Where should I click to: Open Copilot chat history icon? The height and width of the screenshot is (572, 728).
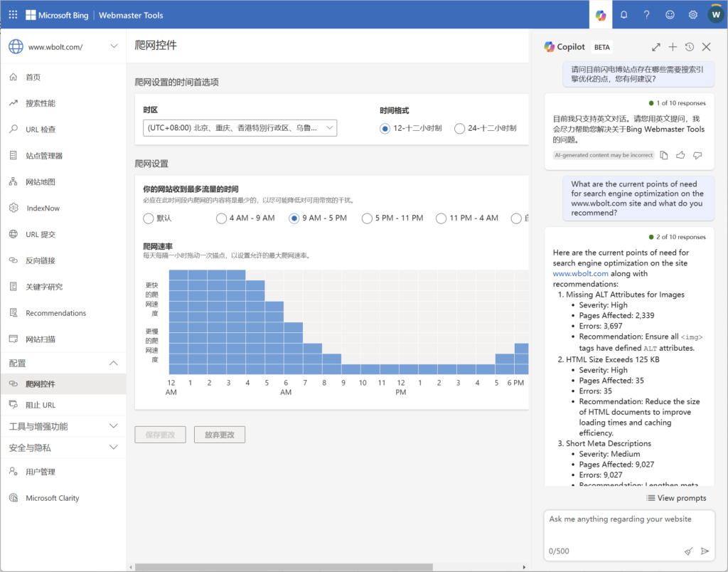click(x=689, y=47)
